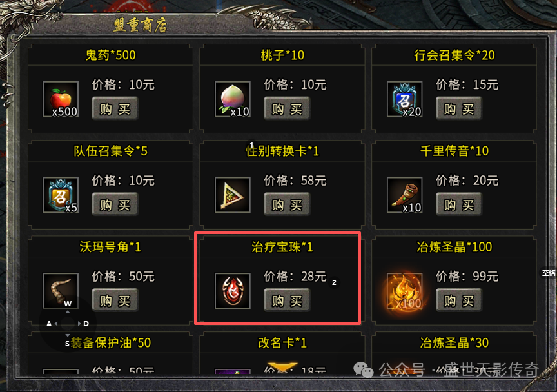Image resolution: width=557 pixels, height=392 pixels.
Task: Select the gold 队伍召集令 x5 icon
Action: click(61, 195)
